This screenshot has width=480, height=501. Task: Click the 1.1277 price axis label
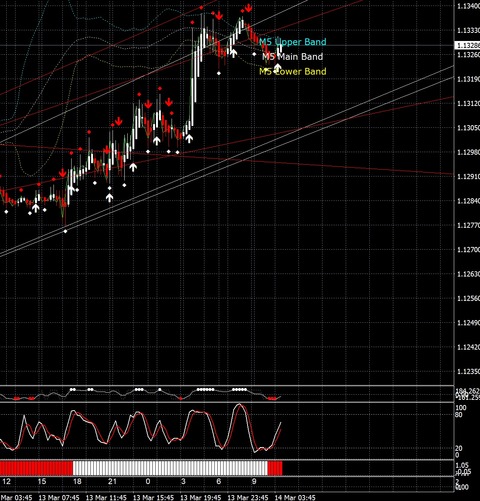468,225
